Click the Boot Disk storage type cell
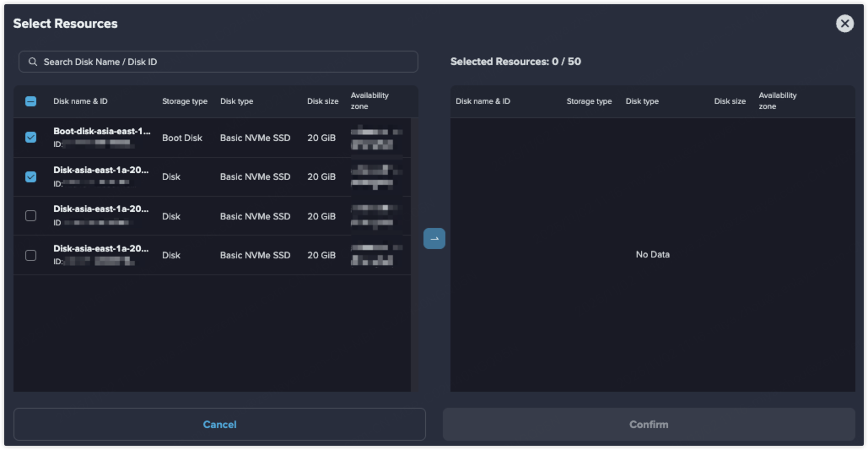 tap(182, 138)
